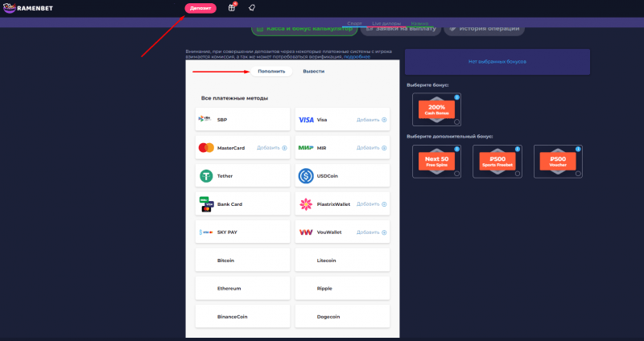Switch to the Пополнить tab

point(270,72)
